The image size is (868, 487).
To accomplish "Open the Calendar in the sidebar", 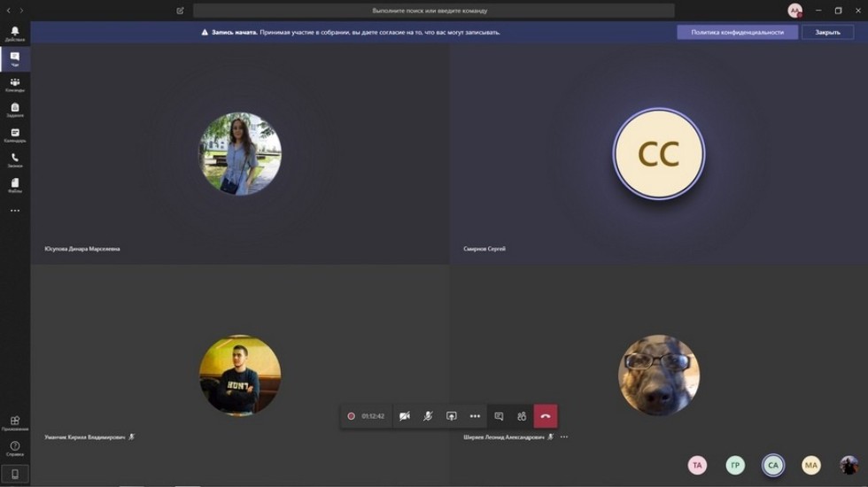I will click(14, 135).
